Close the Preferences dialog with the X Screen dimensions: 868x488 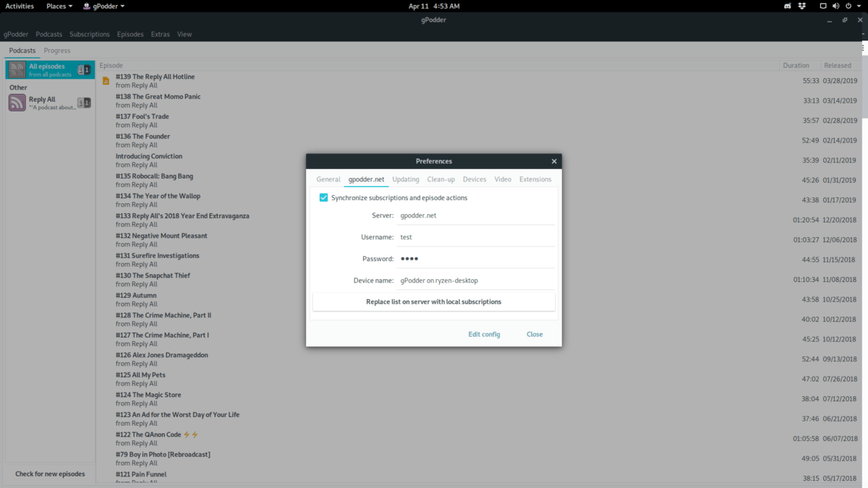tap(554, 161)
